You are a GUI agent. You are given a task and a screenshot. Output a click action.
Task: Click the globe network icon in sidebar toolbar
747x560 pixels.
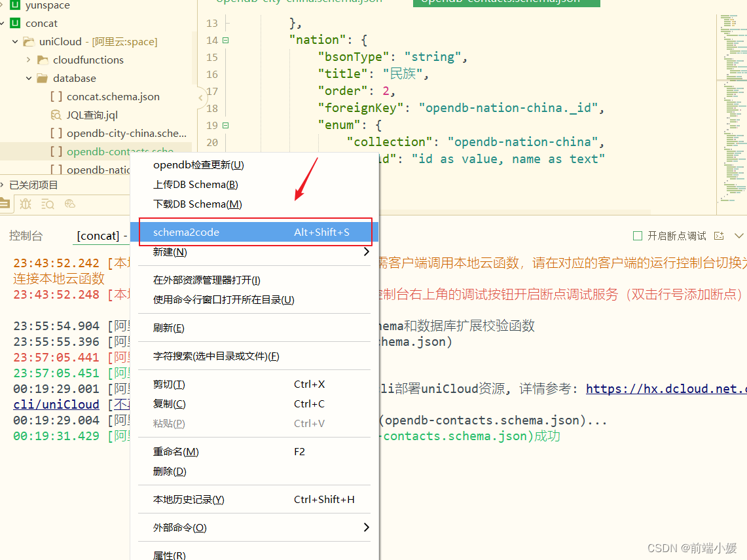click(69, 204)
